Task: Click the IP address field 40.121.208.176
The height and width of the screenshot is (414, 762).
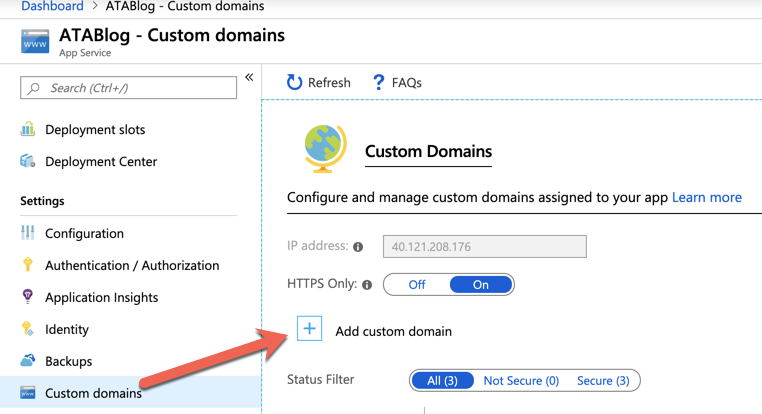Action: (485, 246)
